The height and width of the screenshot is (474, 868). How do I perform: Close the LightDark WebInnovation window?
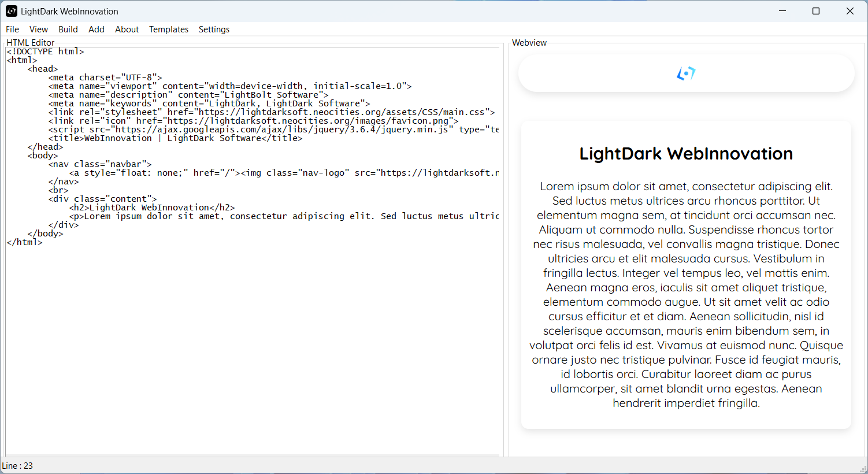(x=850, y=11)
